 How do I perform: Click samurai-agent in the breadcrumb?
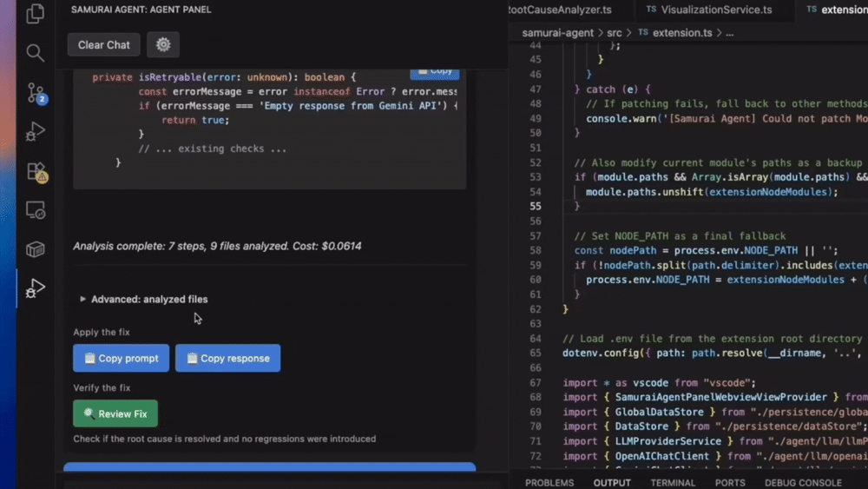[557, 33]
